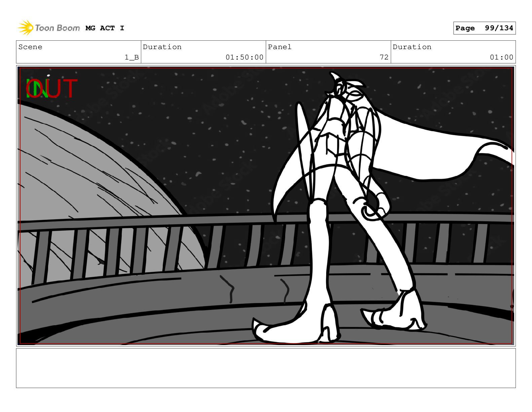Viewport: 532px width, 412px height.
Task: Select panel number '72'
Action: [x=384, y=58]
